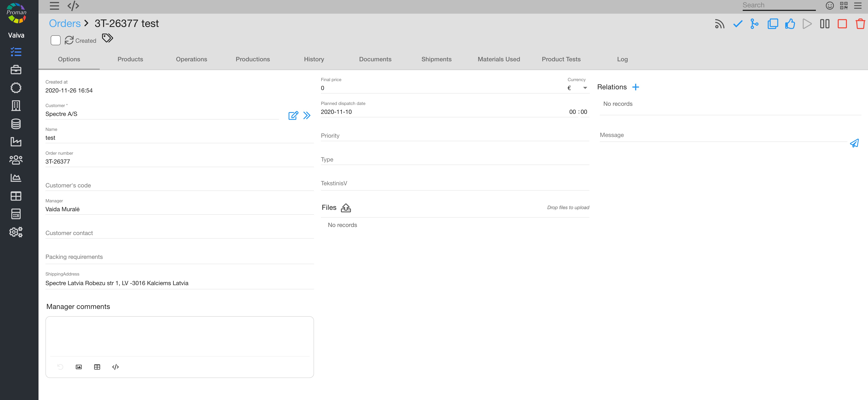Viewport: 868px width, 400px height.
Task: Open the factory production sidebar icon
Action: coord(16,142)
